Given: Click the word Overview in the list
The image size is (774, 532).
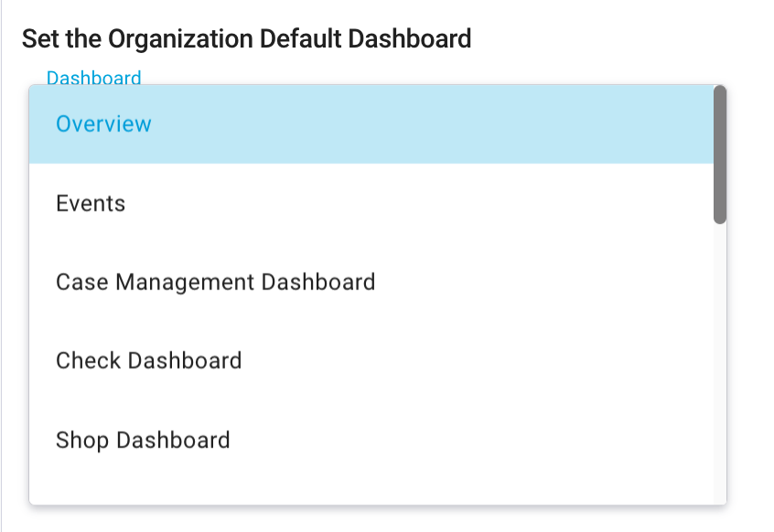Looking at the screenshot, I should click(103, 124).
